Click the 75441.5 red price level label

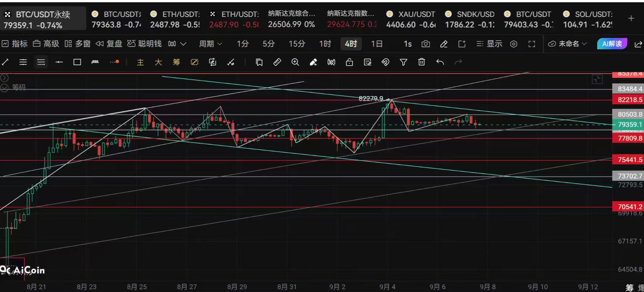(628, 160)
